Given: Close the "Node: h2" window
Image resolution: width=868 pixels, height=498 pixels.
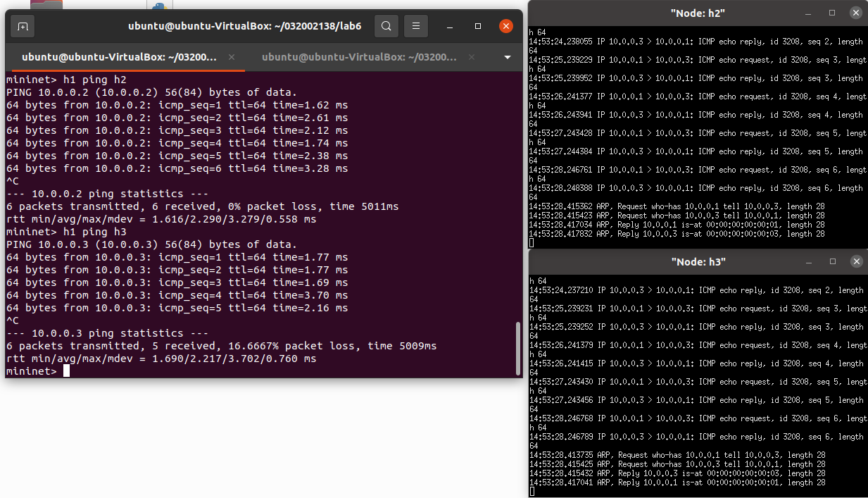Looking at the screenshot, I should pyautogui.click(x=856, y=13).
